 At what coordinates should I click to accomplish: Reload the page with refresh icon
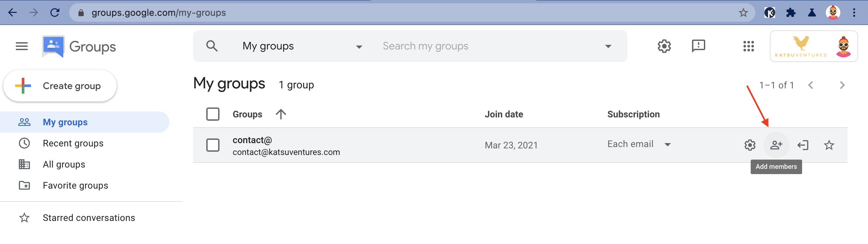pyautogui.click(x=55, y=13)
